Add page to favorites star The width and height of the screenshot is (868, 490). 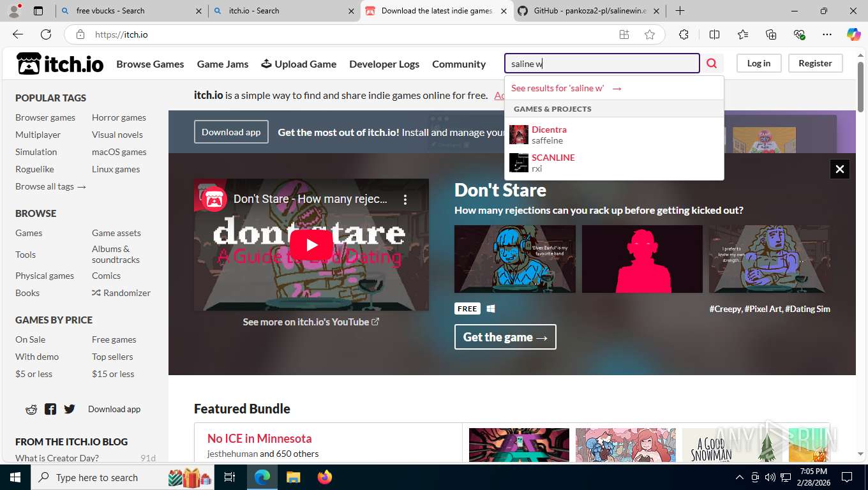click(650, 34)
